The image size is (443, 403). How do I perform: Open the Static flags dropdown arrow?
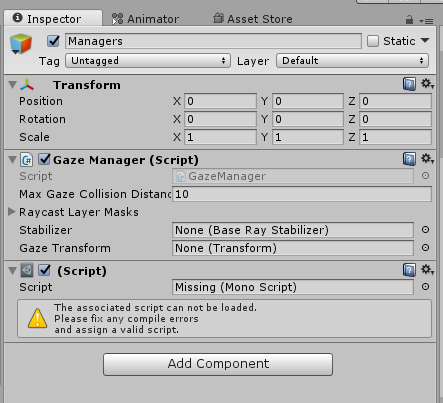point(425,41)
